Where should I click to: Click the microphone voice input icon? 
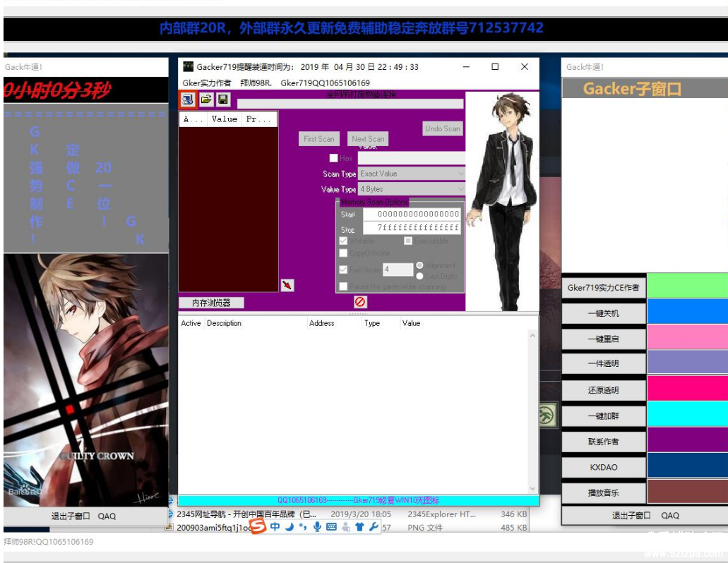tap(317, 527)
